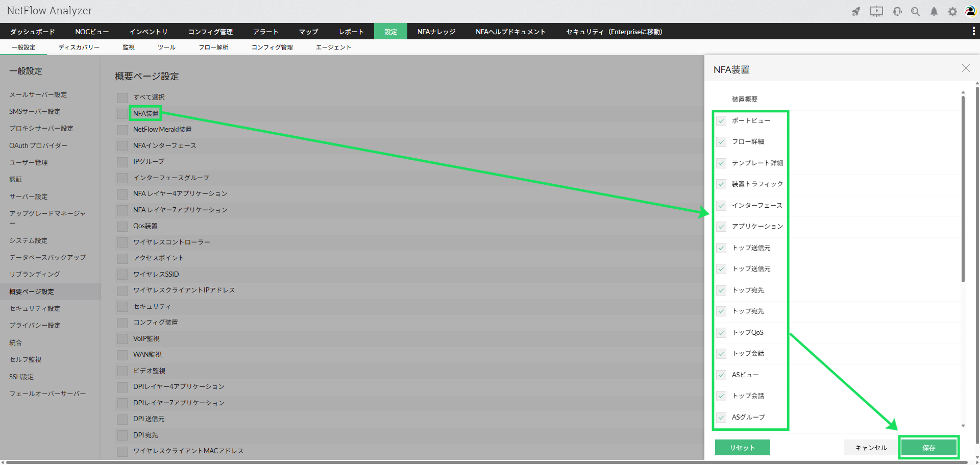Toggle the ポートビュー checkbox
The image size is (980, 465).
click(x=721, y=121)
